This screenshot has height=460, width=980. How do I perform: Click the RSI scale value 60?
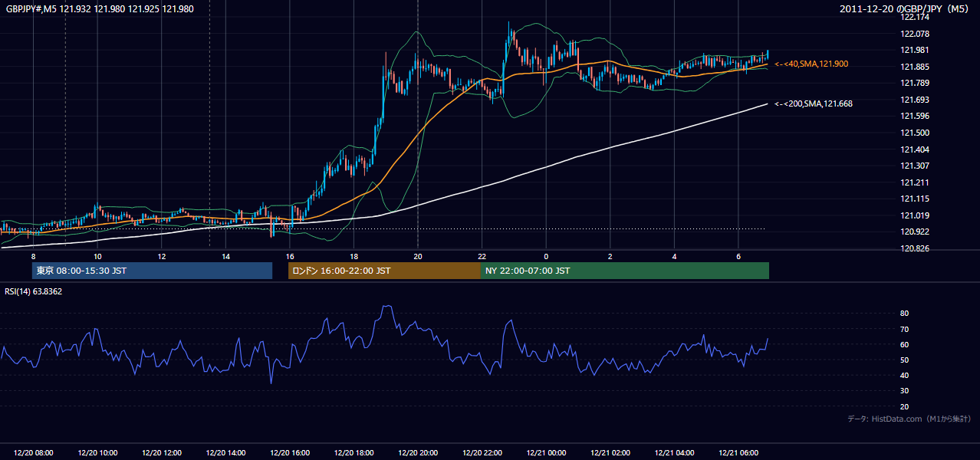pyautogui.click(x=904, y=344)
